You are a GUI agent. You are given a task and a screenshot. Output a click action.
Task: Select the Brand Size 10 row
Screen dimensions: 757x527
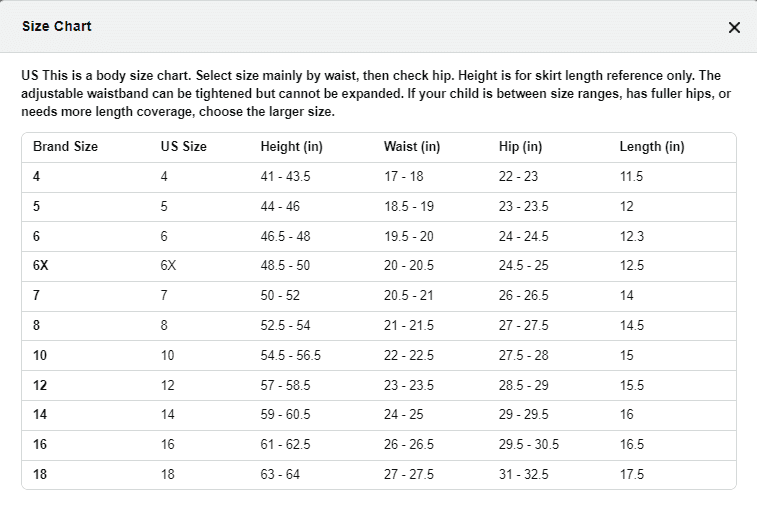(x=379, y=356)
